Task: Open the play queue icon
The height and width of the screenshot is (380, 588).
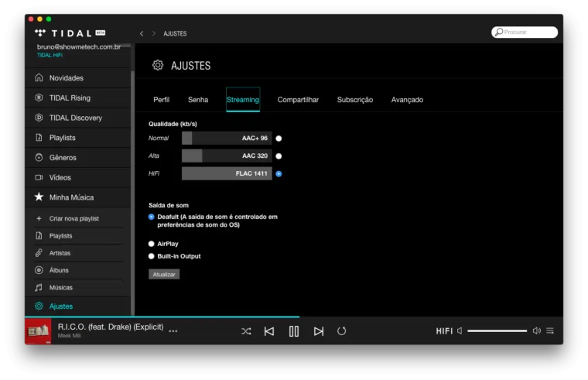Action: tap(550, 331)
